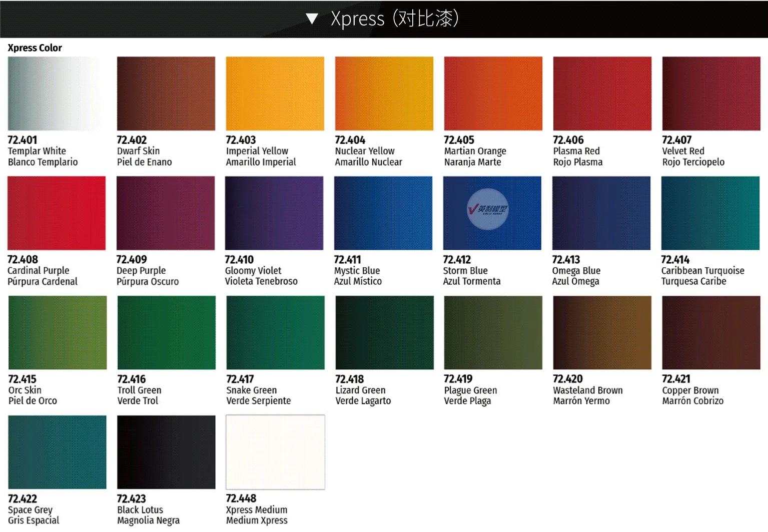Image resolution: width=768 pixels, height=532 pixels.
Task: Click the code label '72.411'
Action: pyautogui.click(x=348, y=260)
